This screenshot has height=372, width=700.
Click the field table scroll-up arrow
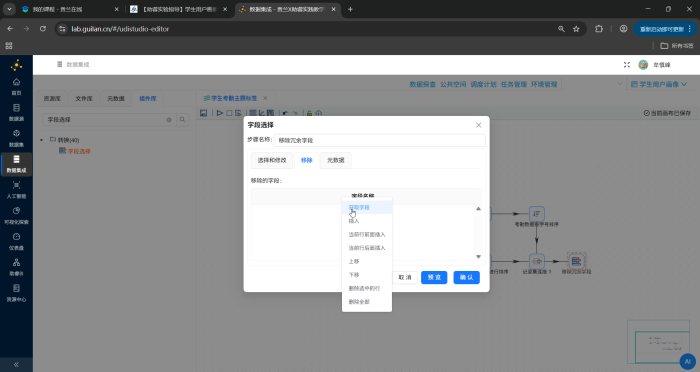coord(478,209)
